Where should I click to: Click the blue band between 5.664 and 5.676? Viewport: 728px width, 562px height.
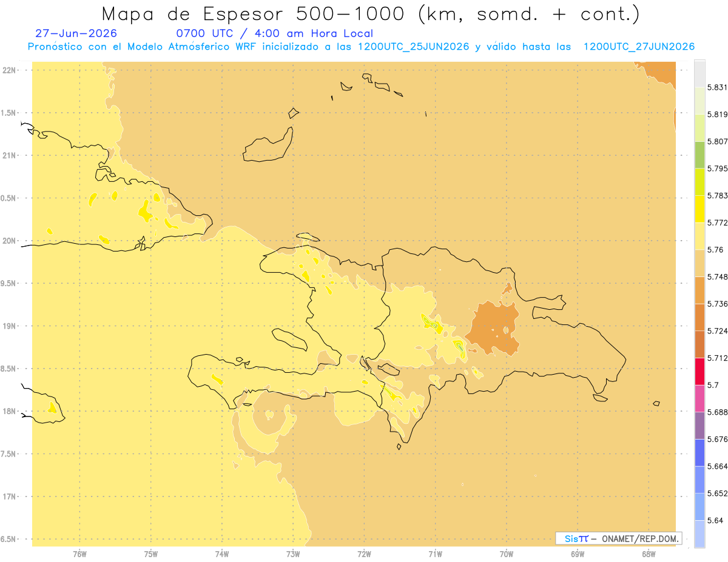(699, 452)
